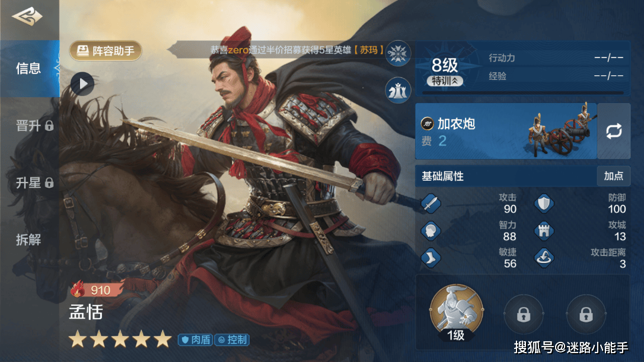644x362 pixels.
Task: Open the 阵容助手 lineup assistant
Action: [x=106, y=51]
